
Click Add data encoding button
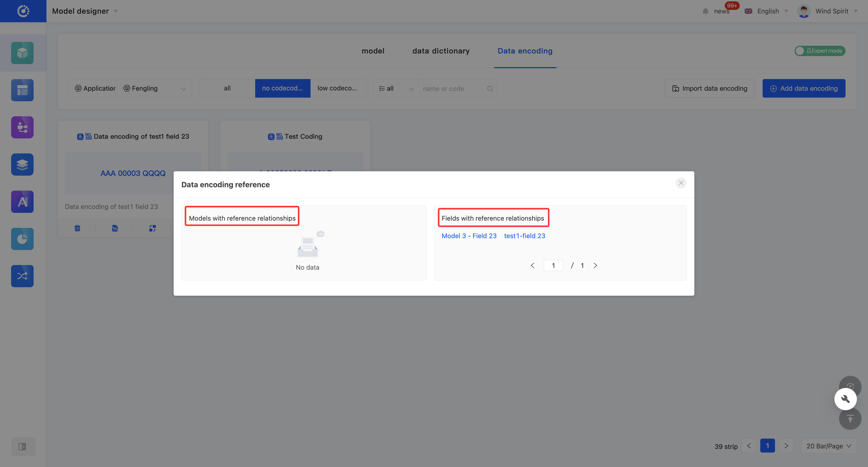(x=804, y=88)
